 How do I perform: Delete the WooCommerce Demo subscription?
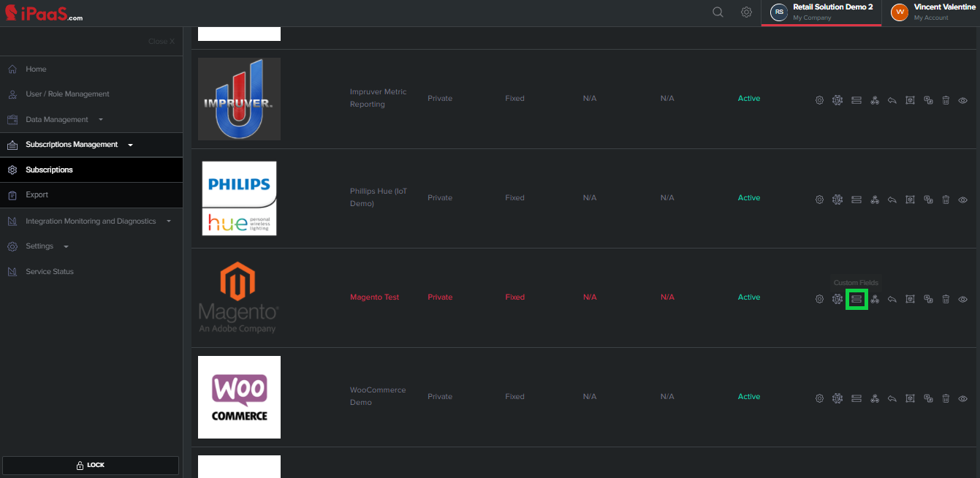tap(946, 398)
